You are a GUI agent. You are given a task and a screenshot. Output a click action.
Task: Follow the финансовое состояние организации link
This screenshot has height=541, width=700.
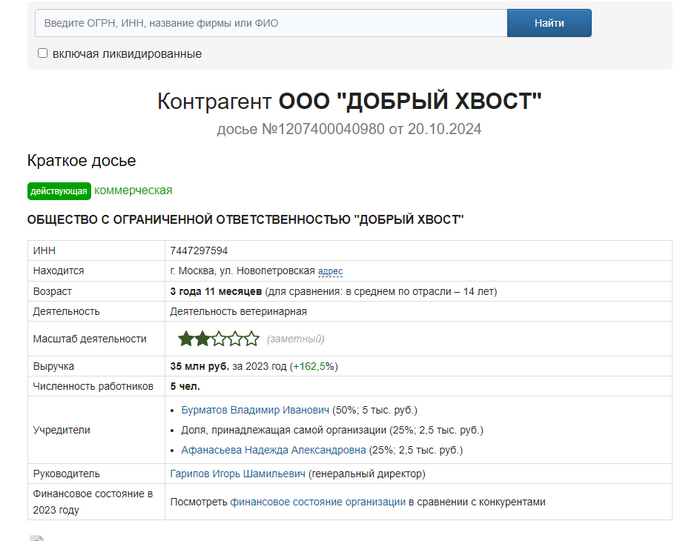316,502
